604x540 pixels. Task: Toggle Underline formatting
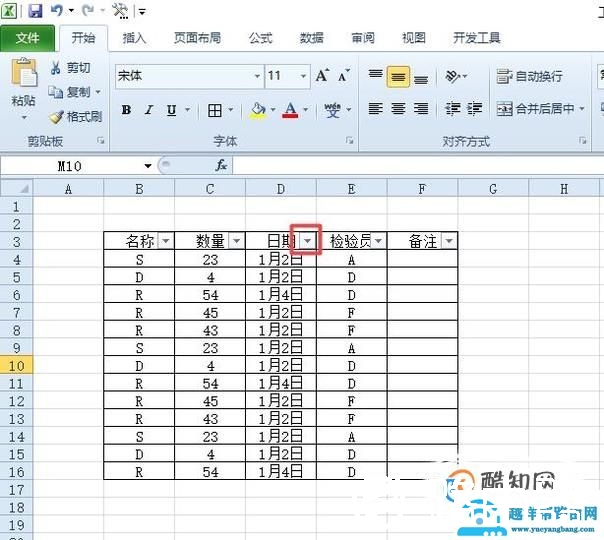coord(171,111)
